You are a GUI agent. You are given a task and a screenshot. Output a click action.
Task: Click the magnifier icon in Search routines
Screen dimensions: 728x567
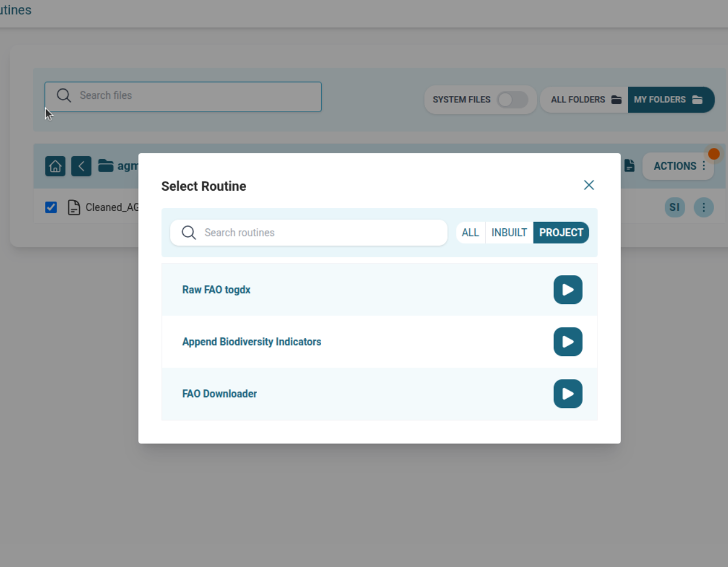(x=188, y=232)
